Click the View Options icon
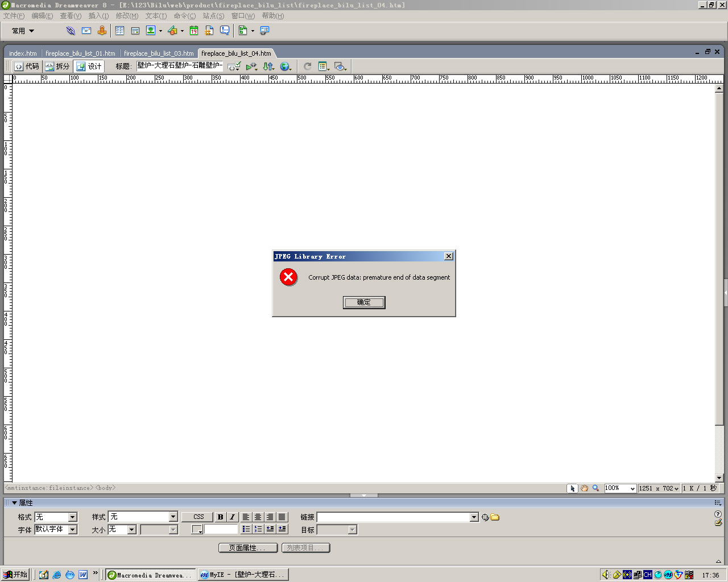This screenshot has width=728, height=582. pos(324,66)
